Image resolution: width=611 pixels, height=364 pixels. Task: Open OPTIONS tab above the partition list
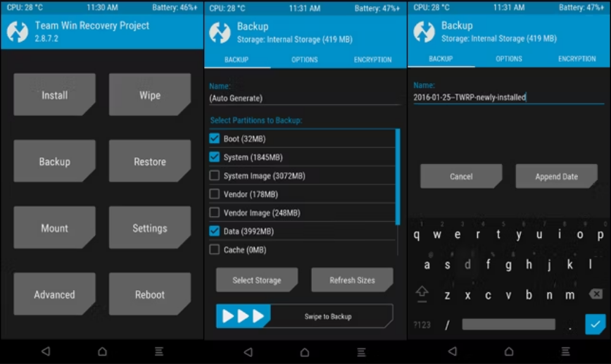(x=305, y=60)
